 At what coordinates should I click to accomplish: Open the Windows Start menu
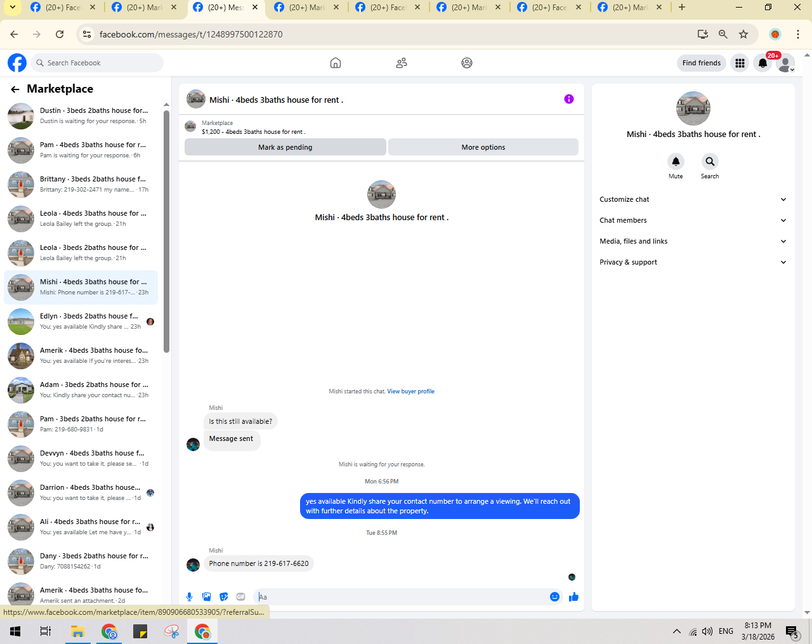click(15, 631)
